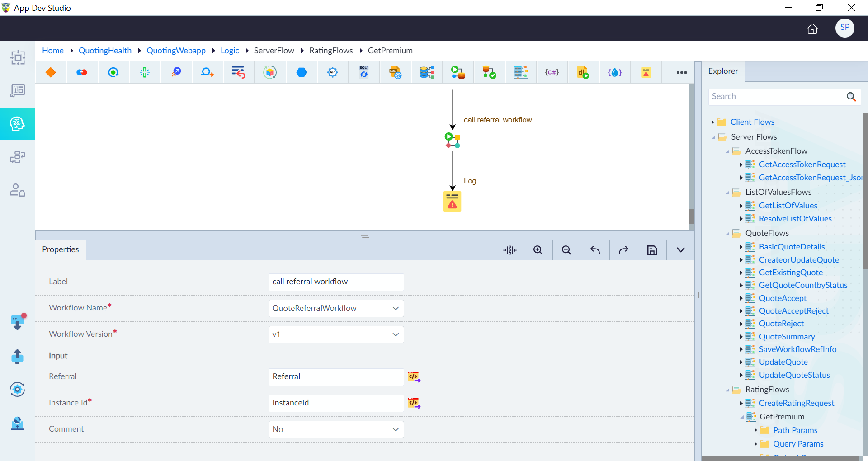Screen dimensions: 868x461
Task: Open the Workflow Version dropdown
Action: pos(336,334)
